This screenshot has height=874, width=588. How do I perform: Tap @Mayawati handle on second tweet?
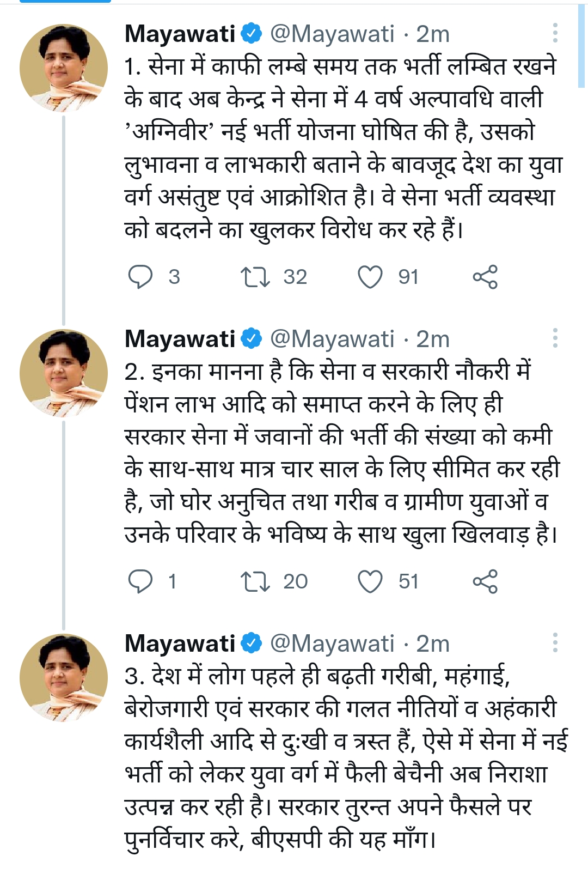(x=332, y=339)
